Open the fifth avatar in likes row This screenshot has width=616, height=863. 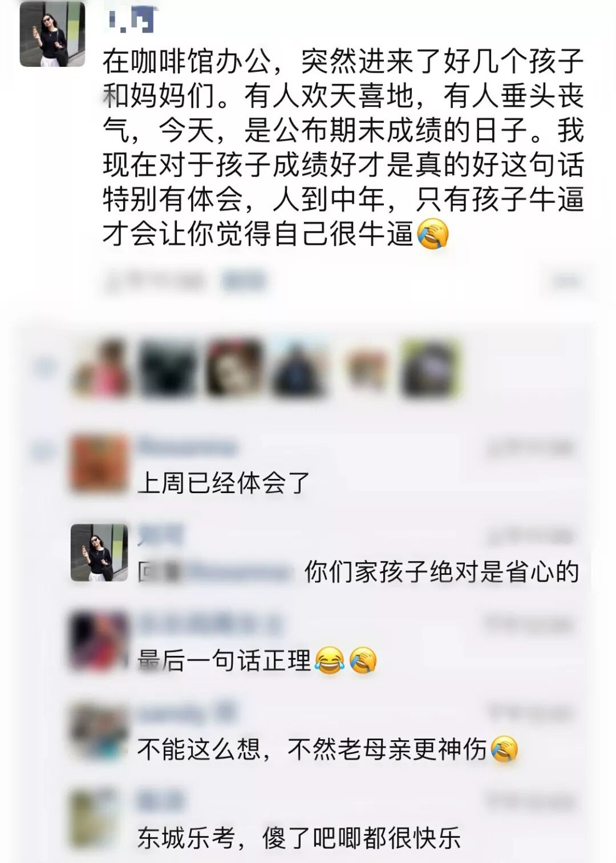pos(365,368)
